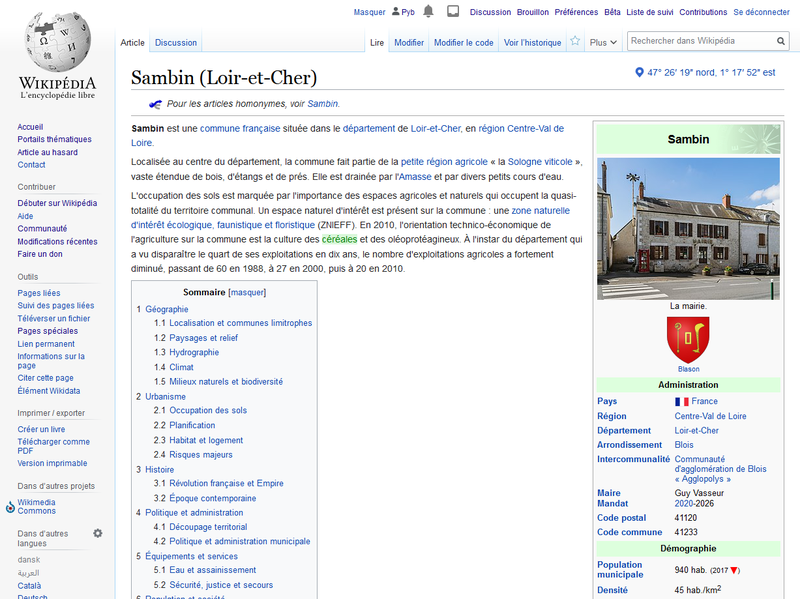
Task: Open highlighted céréales link
Action: point(339,239)
